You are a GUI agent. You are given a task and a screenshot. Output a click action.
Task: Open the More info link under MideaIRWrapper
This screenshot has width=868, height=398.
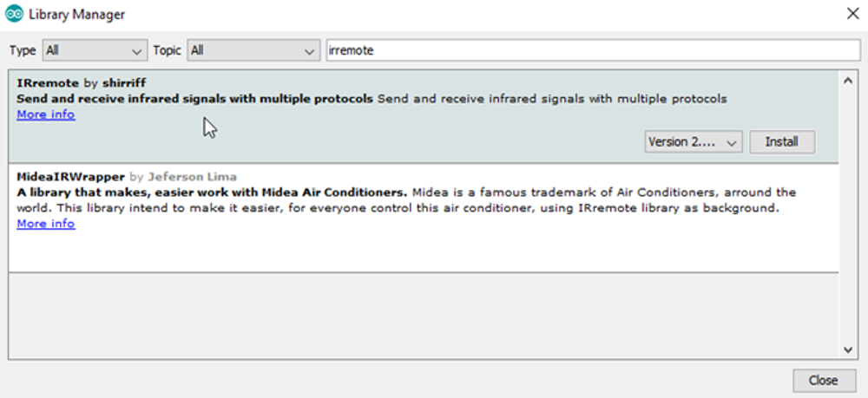point(46,224)
